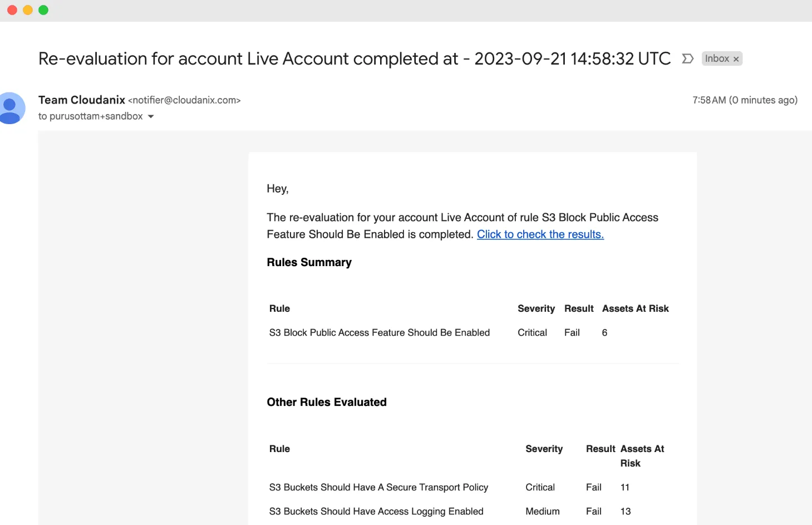Select the S3 Block Public Access rule row
The image size is (812, 525).
point(379,332)
